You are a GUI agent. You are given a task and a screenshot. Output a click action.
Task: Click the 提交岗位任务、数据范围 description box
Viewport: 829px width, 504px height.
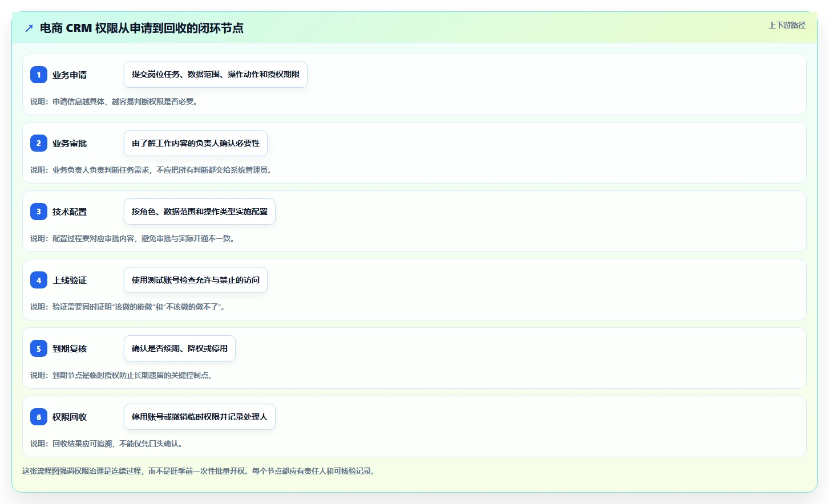tap(216, 75)
